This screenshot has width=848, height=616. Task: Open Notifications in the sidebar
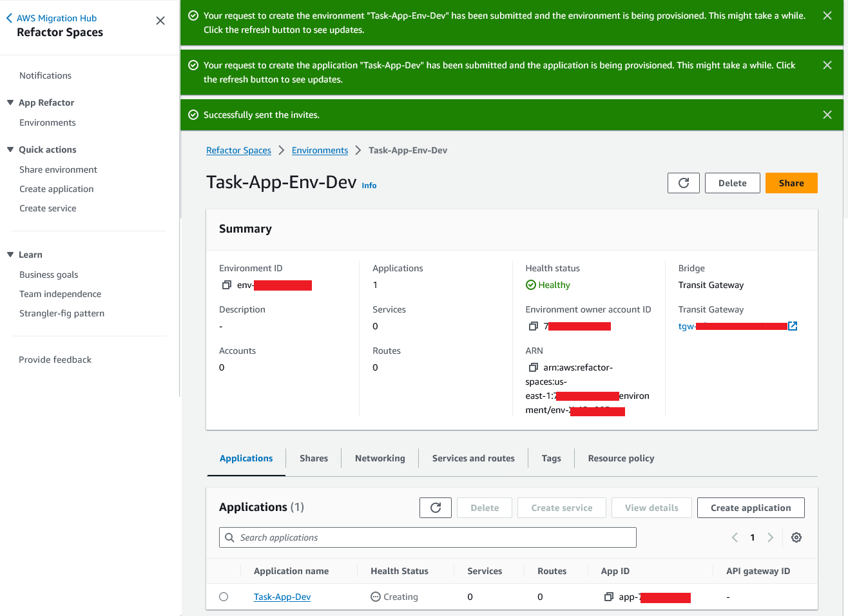[45, 75]
